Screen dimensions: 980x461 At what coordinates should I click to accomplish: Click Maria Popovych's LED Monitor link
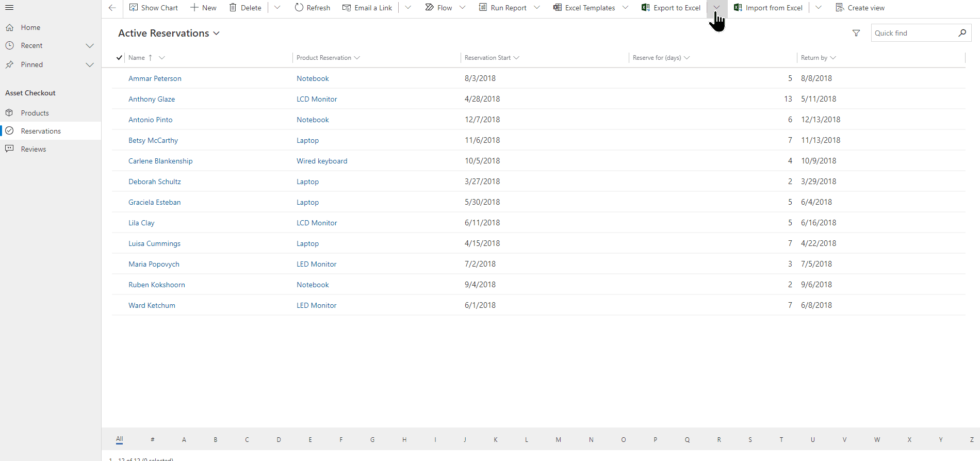click(316, 264)
